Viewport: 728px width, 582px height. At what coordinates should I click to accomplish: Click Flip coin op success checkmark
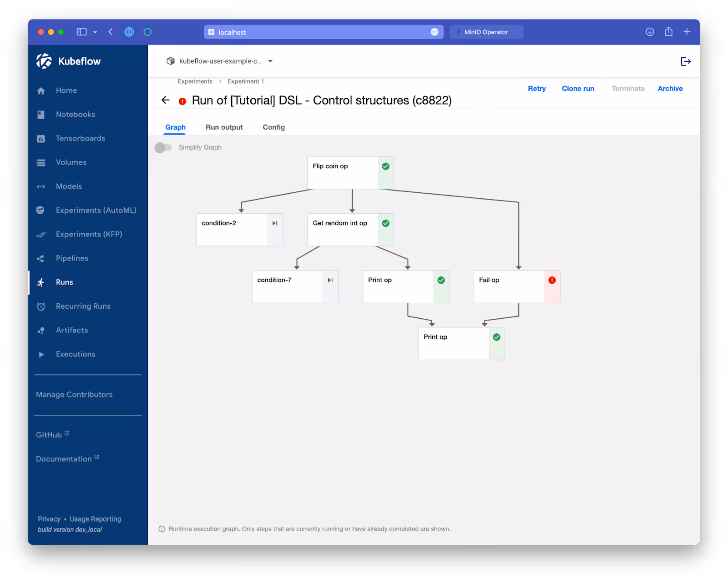386,166
